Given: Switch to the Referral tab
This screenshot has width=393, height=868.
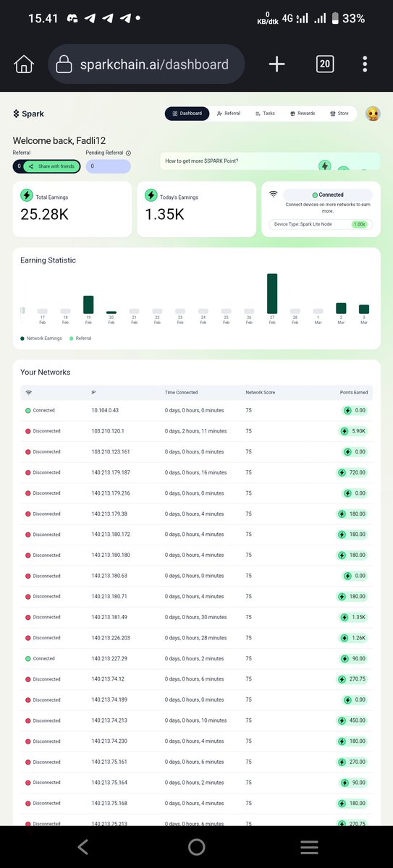Looking at the screenshot, I should [229, 114].
